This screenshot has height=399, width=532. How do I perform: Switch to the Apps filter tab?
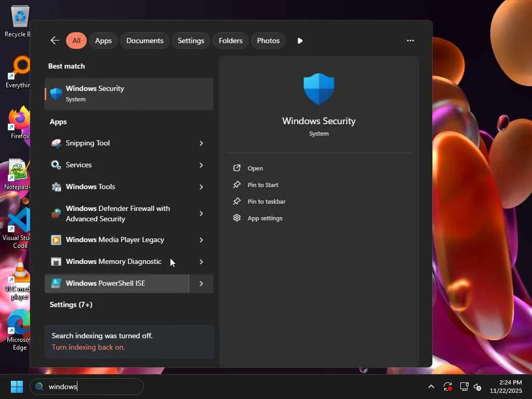(x=103, y=41)
